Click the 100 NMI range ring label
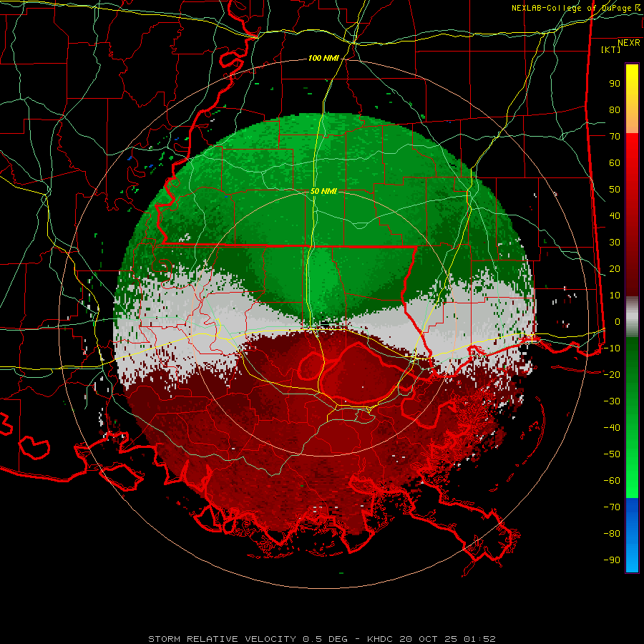This screenshot has width=644, height=644. [x=323, y=59]
